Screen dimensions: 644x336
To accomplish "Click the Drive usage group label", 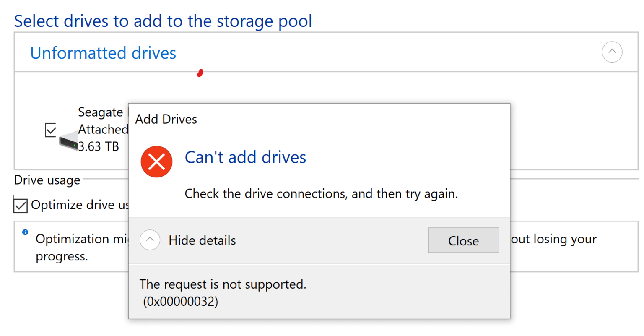I will tap(47, 180).
